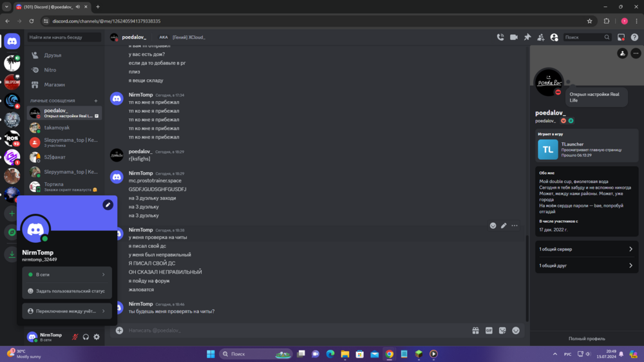
Task: Add reaction to hovered message
Action: pyautogui.click(x=493, y=225)
